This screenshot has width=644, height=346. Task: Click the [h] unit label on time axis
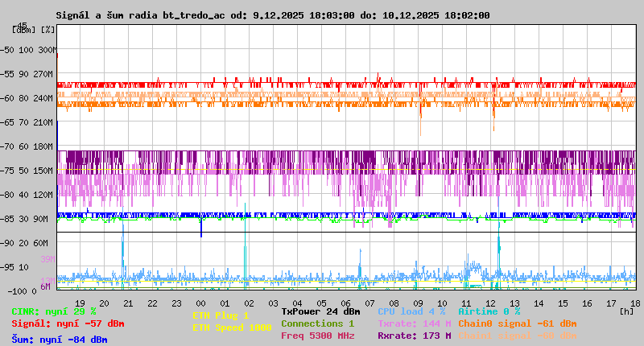pyautogui.click(x=626, y=310)
